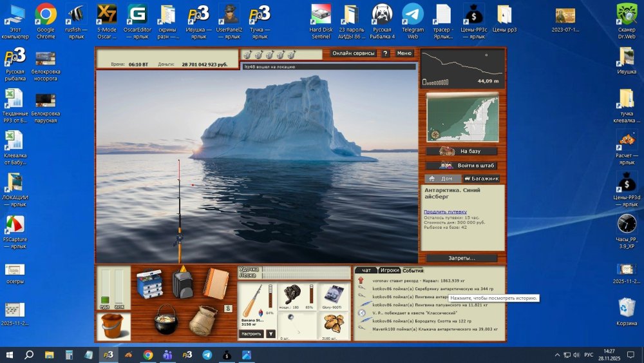The image size is (644, 363).
Task: Click the orange bait bucket
Action: (x=113, y=326)
